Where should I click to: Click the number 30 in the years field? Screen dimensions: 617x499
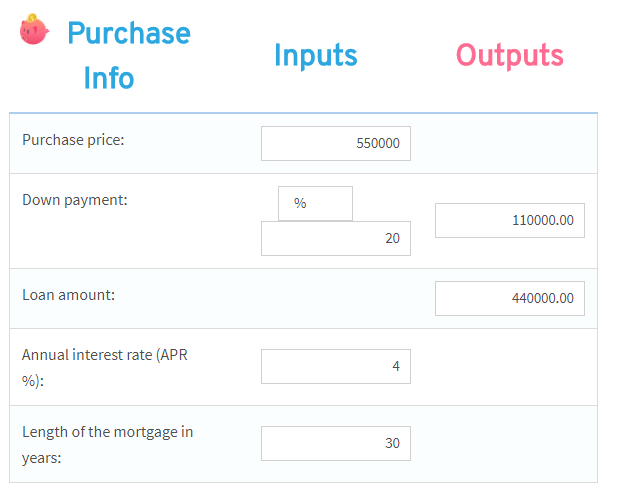click(392, 444)
